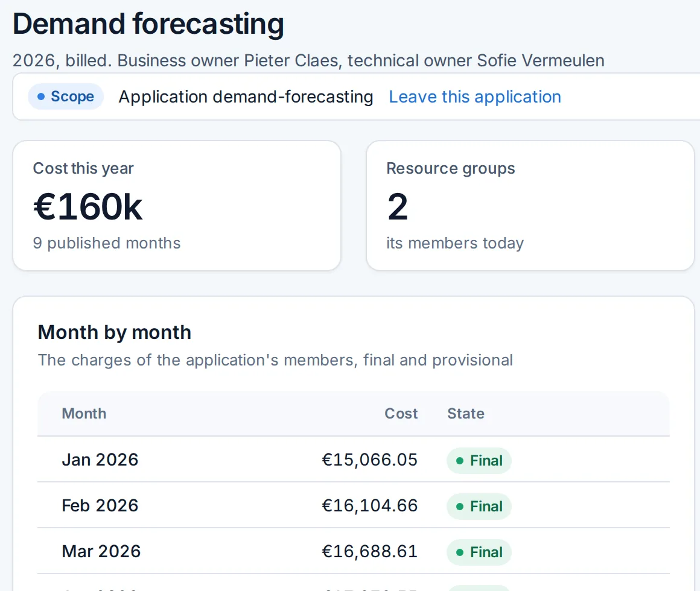
Task: Click the Cost column header
Action: pyautogui.click(x=401, y=414)
